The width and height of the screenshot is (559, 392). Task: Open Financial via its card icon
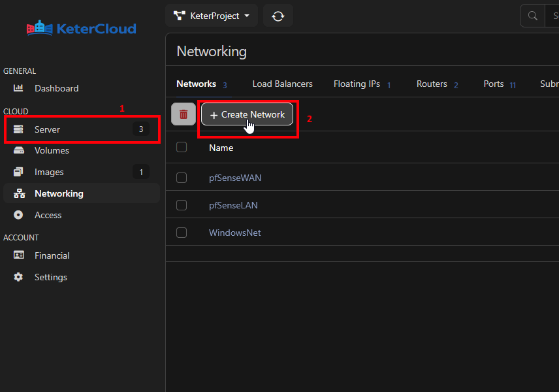18,255
